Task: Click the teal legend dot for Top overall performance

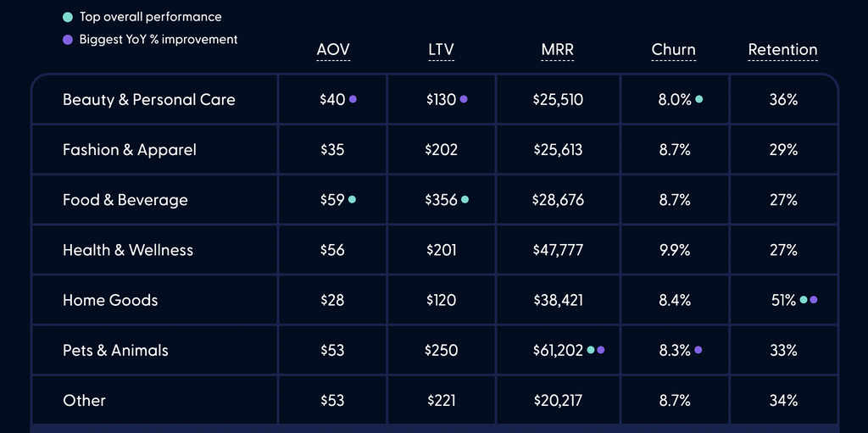Action: [x=68, y=17]
